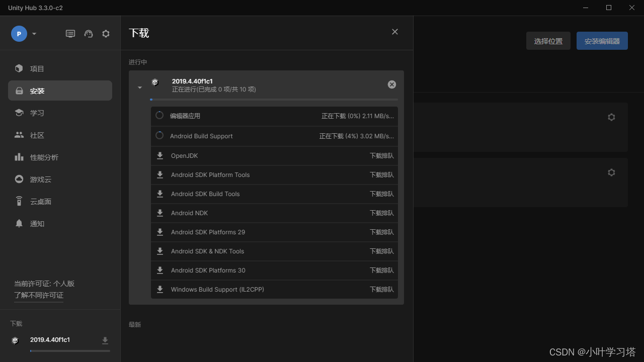Go to 项目 (Projects) in sidebar
The height and width of the screenshot is (362, 644).
click(x=60, y=69)
